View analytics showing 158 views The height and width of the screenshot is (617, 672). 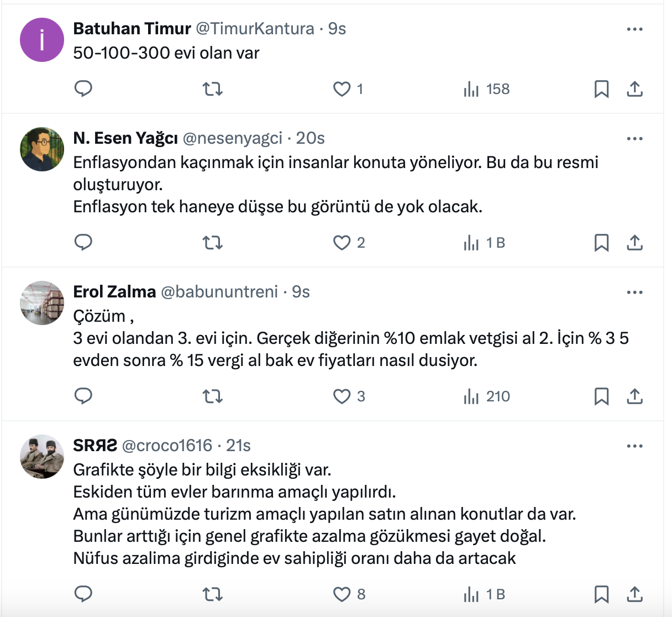click(x=486, y=89)
